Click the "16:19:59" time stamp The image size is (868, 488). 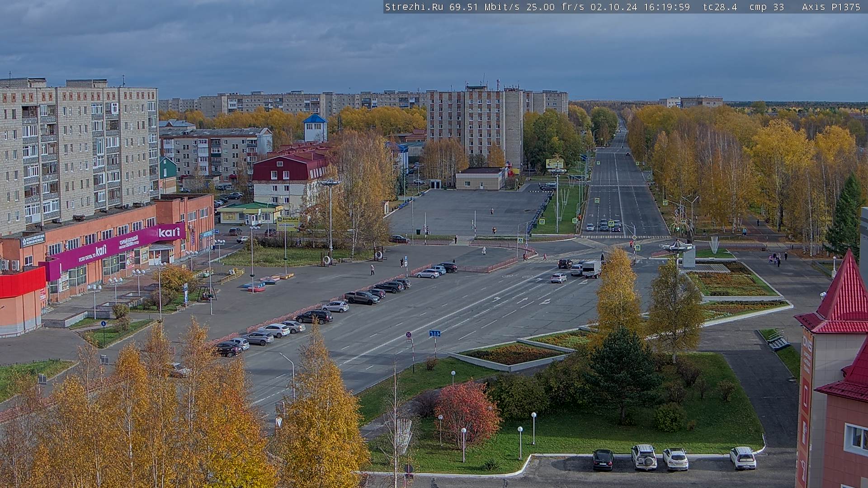668,7
